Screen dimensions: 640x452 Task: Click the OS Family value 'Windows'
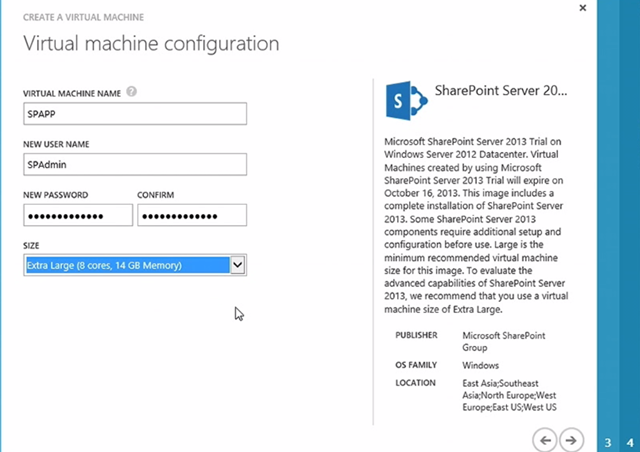[480, 365]
